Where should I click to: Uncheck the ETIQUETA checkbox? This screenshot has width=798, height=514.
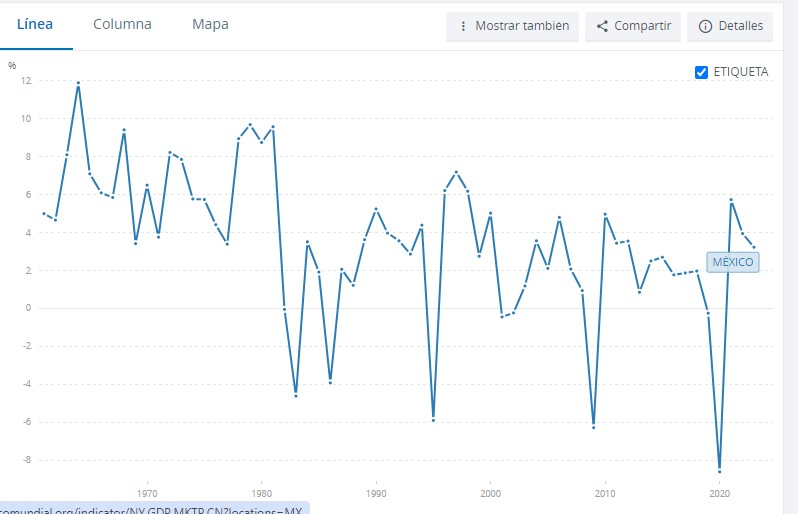click(x=701, y=72)
